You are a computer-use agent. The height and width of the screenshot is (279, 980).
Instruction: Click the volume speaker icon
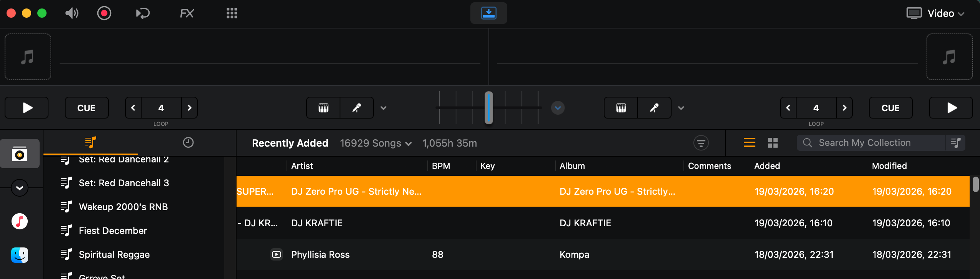[x=72, y=13]
